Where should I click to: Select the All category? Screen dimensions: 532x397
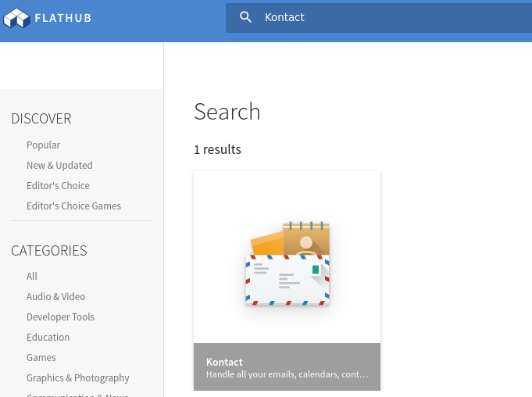pos(32,276)
